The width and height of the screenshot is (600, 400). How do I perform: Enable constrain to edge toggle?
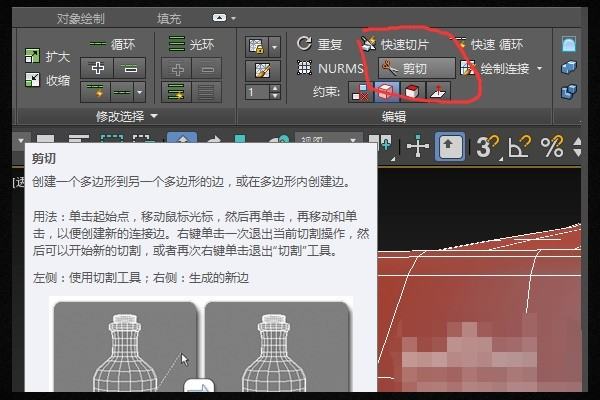point(387,92)
